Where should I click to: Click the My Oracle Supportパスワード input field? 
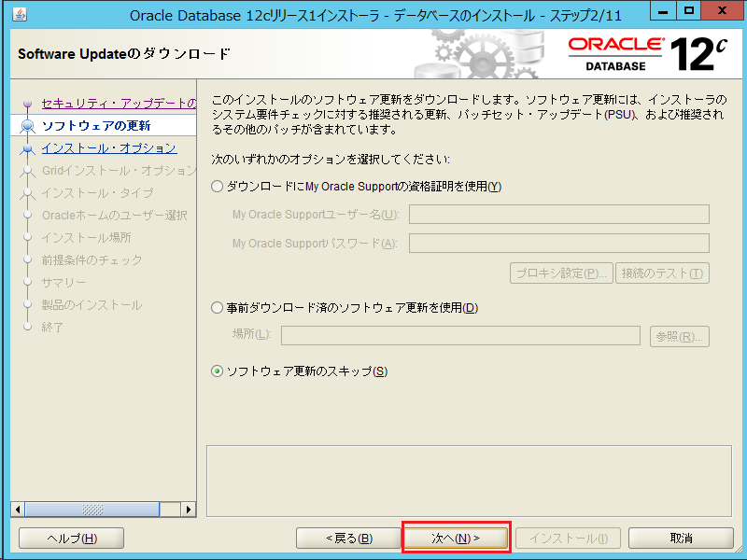(558, 243)
